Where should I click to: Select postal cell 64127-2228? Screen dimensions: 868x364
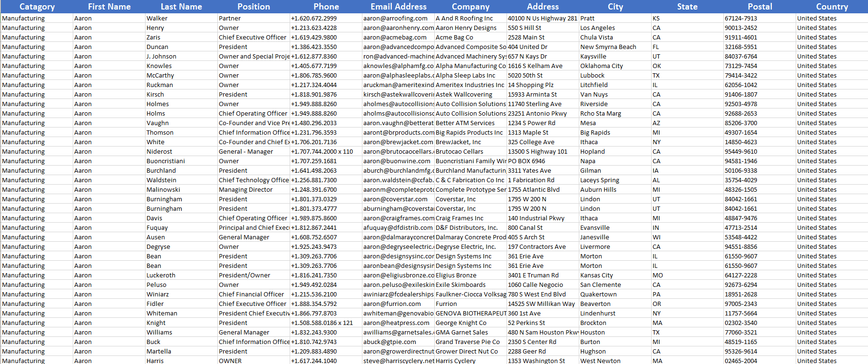(760, 275)
